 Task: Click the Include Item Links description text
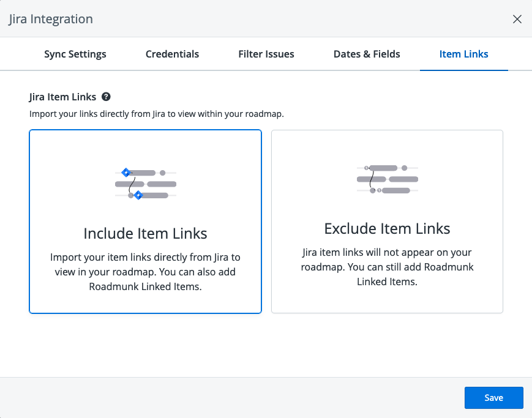[x=145, y=272]
